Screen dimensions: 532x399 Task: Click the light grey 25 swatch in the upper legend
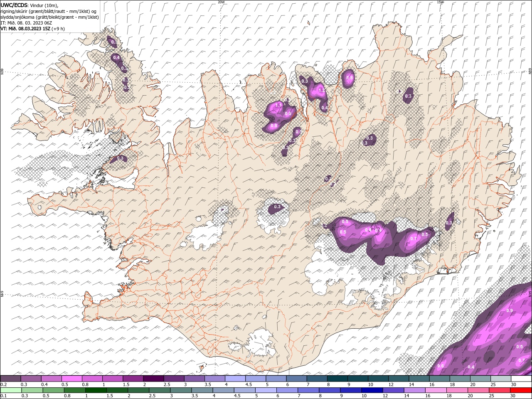pyautogui.click(x=501, y=379)
